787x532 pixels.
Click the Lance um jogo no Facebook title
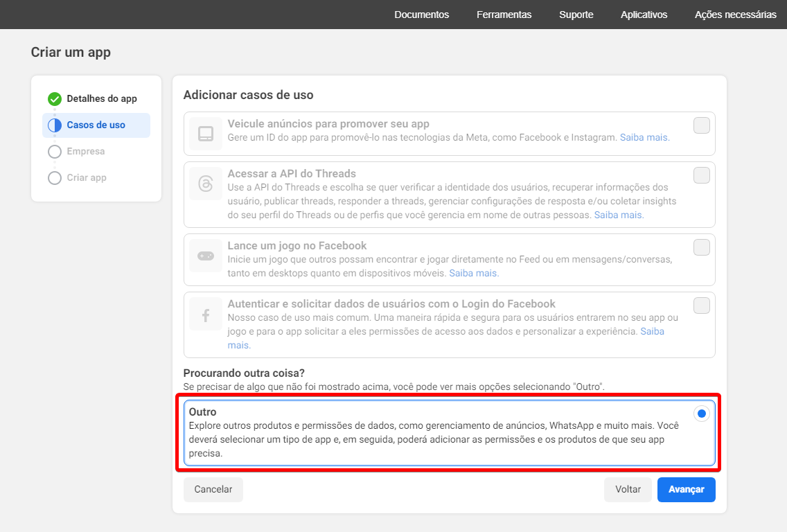(297, 246)
